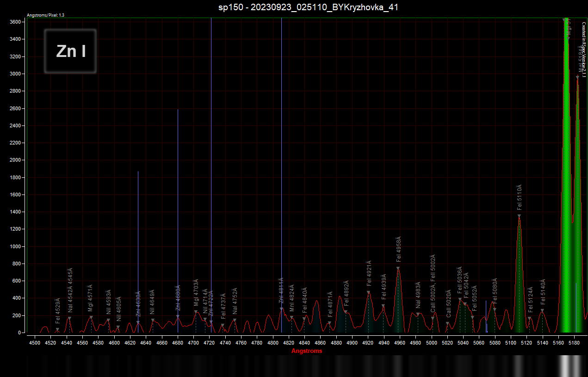Click the triangle marker atop the FeI 4921Å peak
The image size is (588, 377).
(x=369, y=292)
